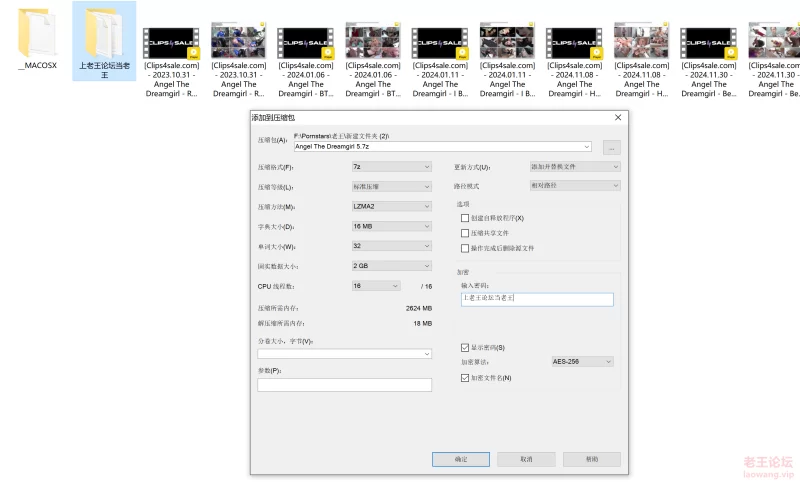The image size is (800, 482).
Task: Click the '2624 MB' compression memory value
Action: [x=419, y=309]
